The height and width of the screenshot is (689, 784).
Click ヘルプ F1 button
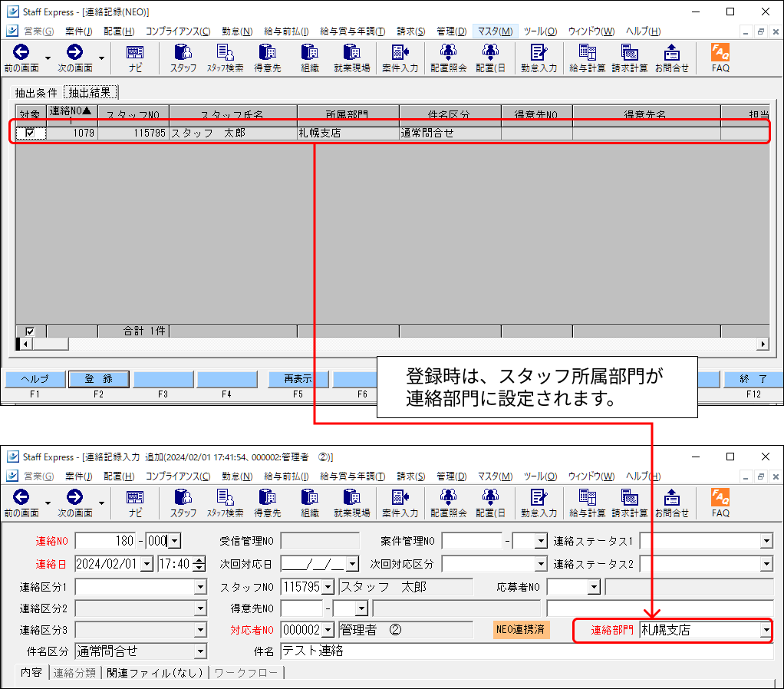(35, 379)
